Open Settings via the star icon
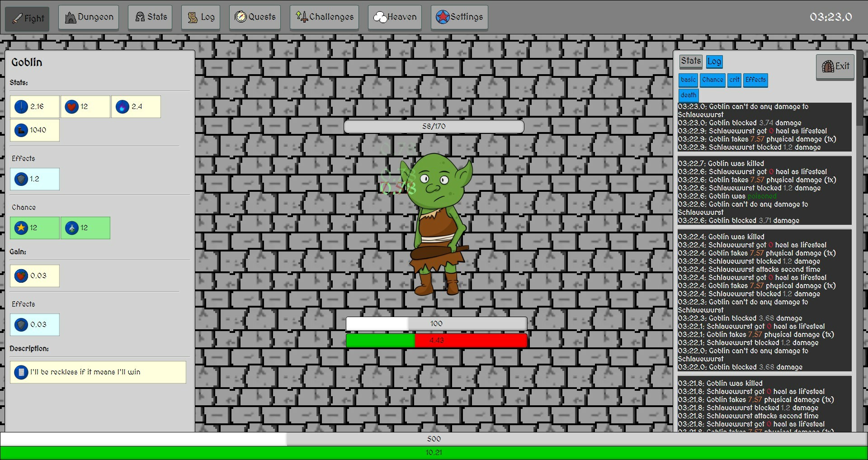 443,17
